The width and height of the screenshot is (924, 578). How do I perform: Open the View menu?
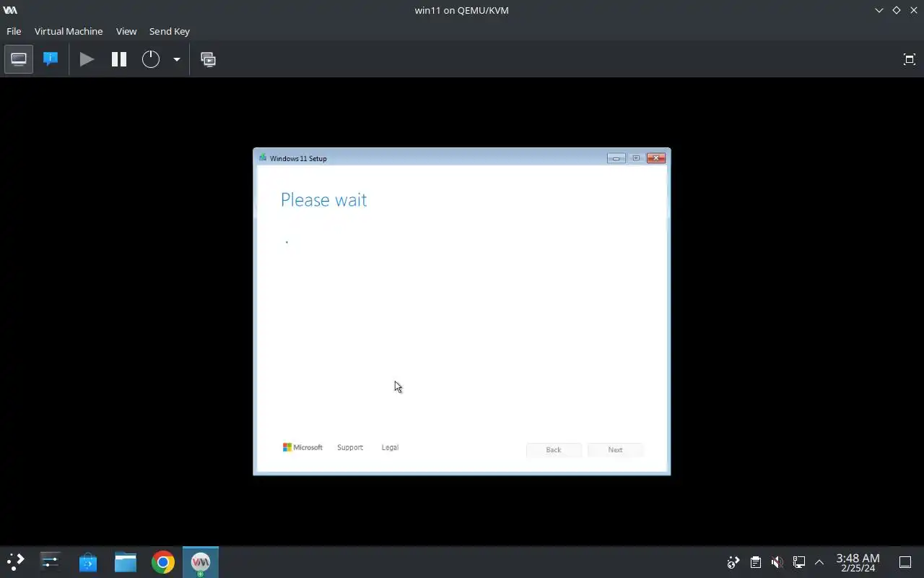[x=126, y=31]
